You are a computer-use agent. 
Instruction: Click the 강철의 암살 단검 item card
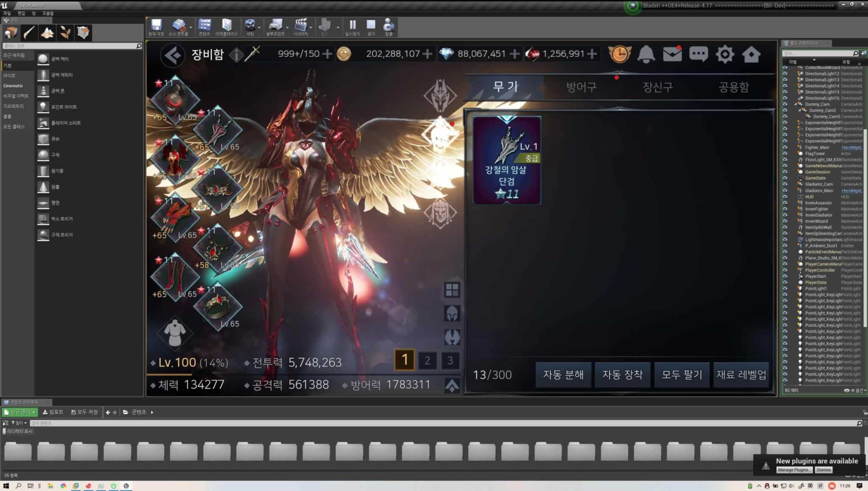click(x=506, y=160)
